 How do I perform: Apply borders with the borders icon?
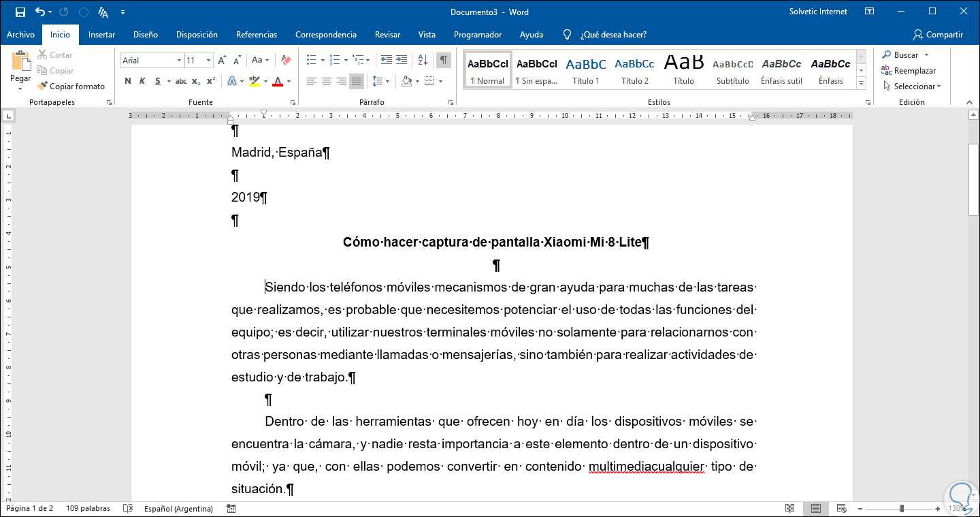click(429, 81)
